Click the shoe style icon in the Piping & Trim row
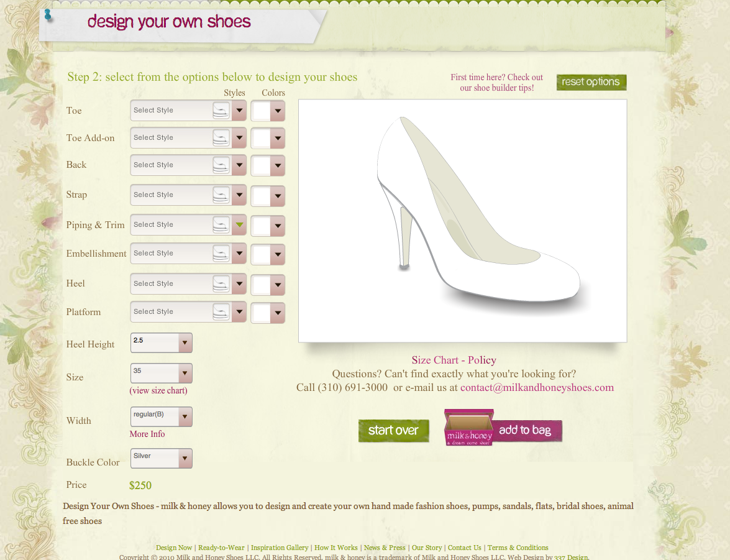Viewport: 730px width, 560px height. tap(221, 225)
